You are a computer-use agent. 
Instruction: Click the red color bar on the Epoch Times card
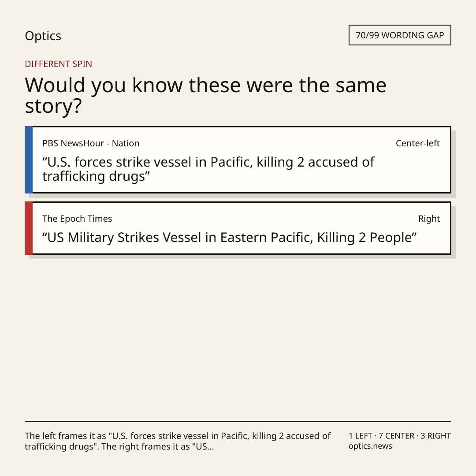pyautogui.click(x=29, y=228)
